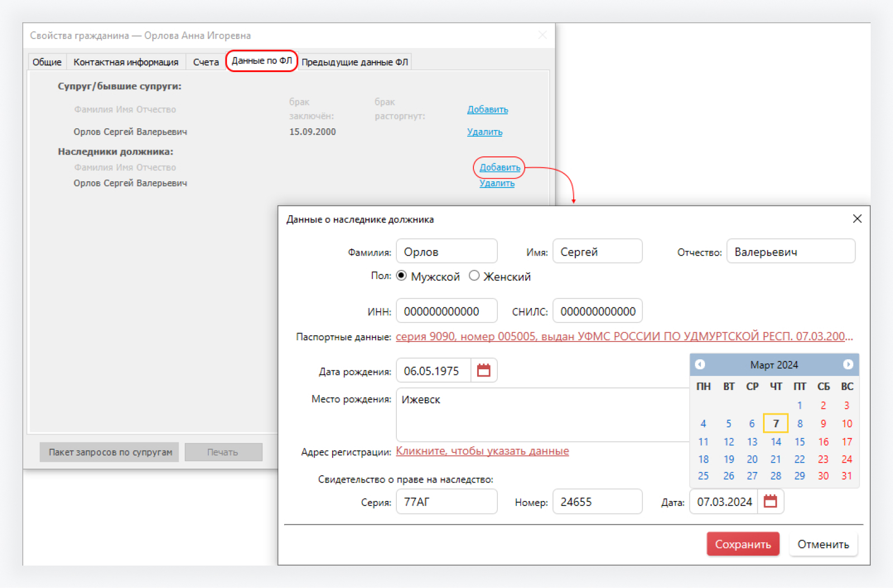Screen dimensions: 893x588
Task: Click Март 2024 calendar header
Action: (774, 365)
